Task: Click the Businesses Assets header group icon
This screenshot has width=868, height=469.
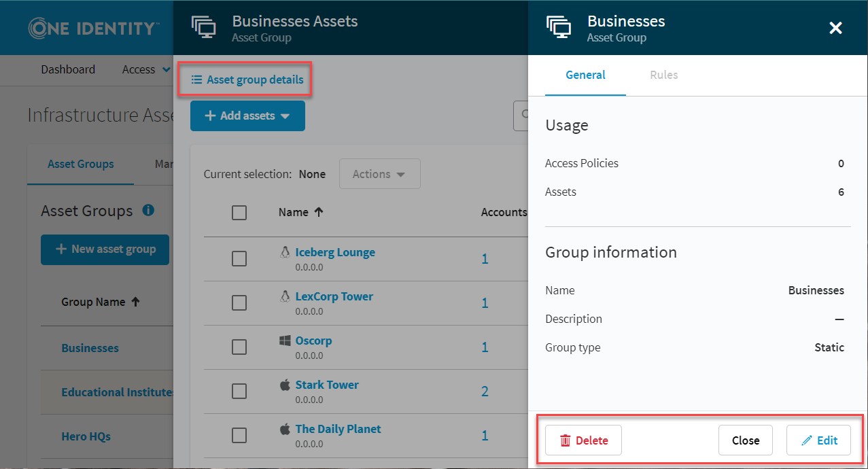Action: 203,27
